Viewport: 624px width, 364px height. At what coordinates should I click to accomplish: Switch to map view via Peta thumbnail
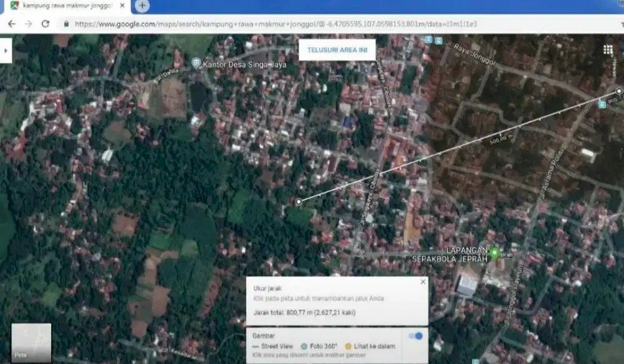coord(31,342)
